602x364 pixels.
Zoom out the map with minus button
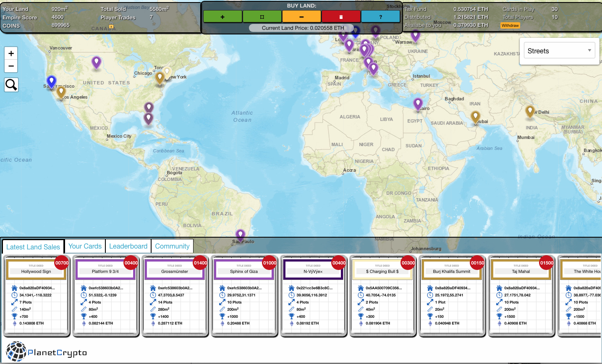(11, 66)
